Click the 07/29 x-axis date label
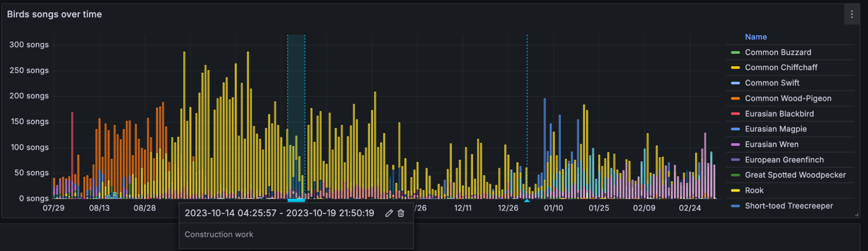 point(53,208)
